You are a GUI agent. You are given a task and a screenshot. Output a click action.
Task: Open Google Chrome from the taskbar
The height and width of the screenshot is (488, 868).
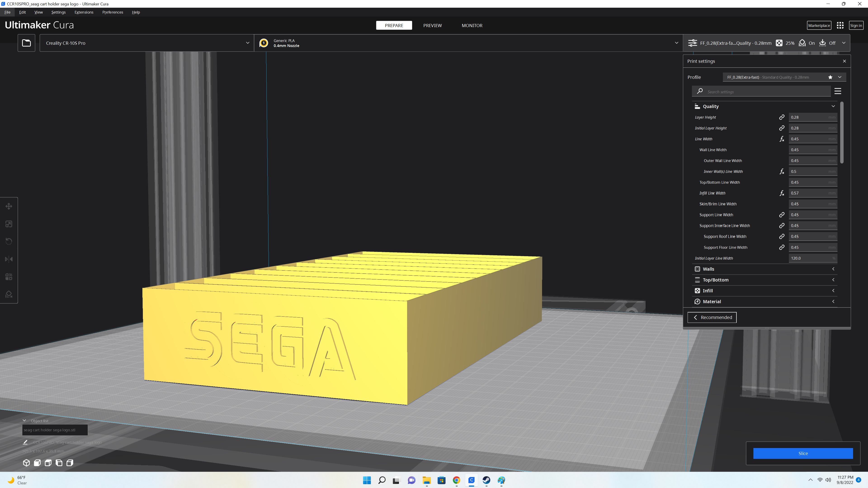(456, 480)
